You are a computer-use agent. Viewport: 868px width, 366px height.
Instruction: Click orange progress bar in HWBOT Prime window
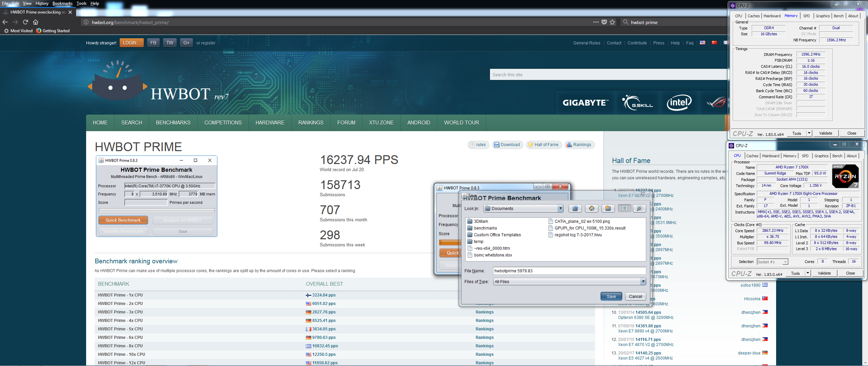point(450,242)
